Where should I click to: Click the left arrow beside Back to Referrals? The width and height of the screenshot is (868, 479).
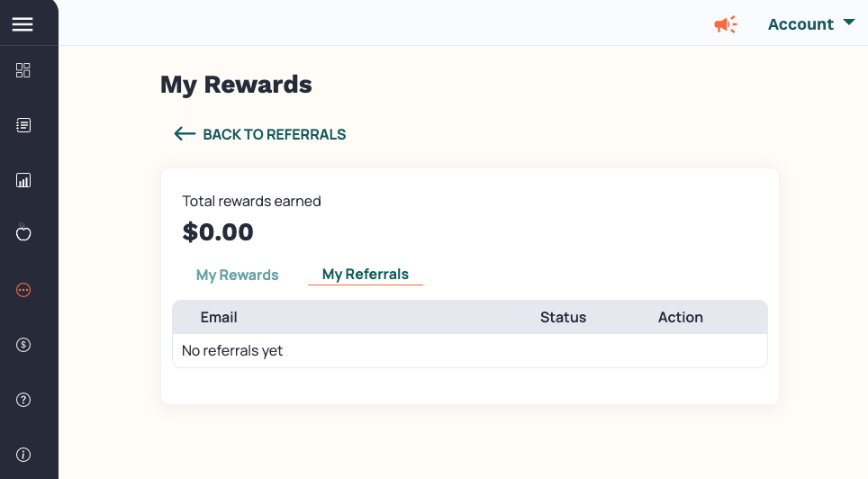click(x=185, y=133)
